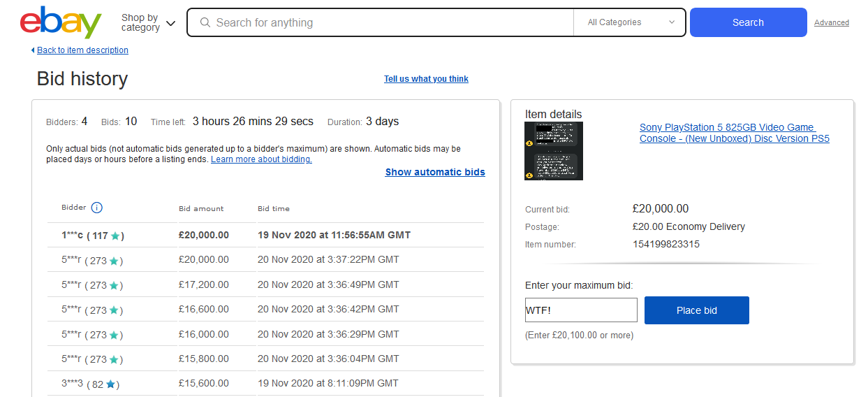Click star beside the £16,600.00 bid
Screen dimensions: 868x397
pos(114,310)
